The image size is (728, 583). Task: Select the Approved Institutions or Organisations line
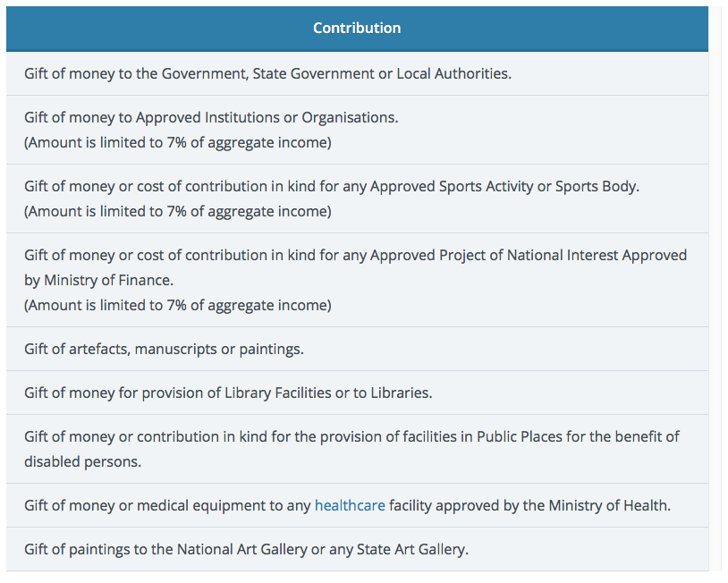(211, 118)
